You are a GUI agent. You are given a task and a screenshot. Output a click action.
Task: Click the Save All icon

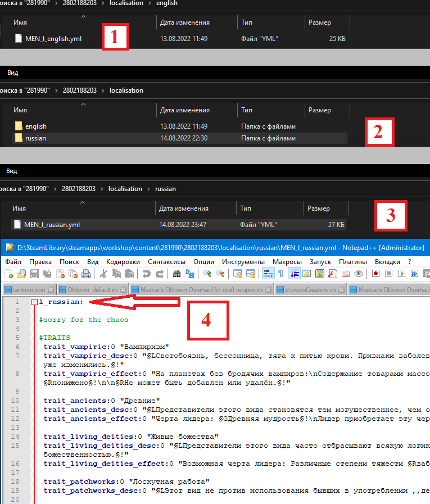pyautogui.click(x=47, y=274)
